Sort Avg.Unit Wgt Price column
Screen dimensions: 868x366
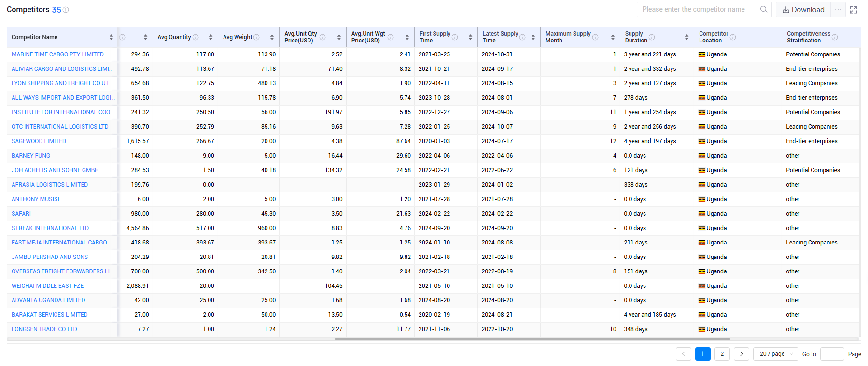407,37
